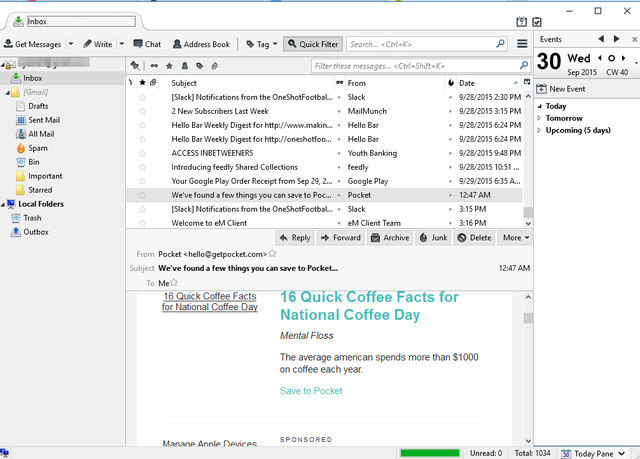Click the Save to Pocket link

[311, 391]
